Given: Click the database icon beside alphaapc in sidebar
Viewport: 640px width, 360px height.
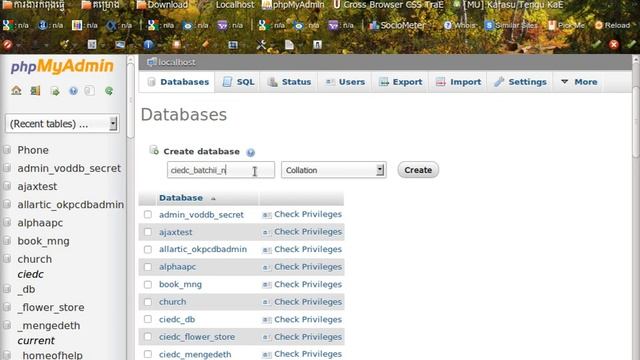Looking at the screenshot, I should [7, 222].
